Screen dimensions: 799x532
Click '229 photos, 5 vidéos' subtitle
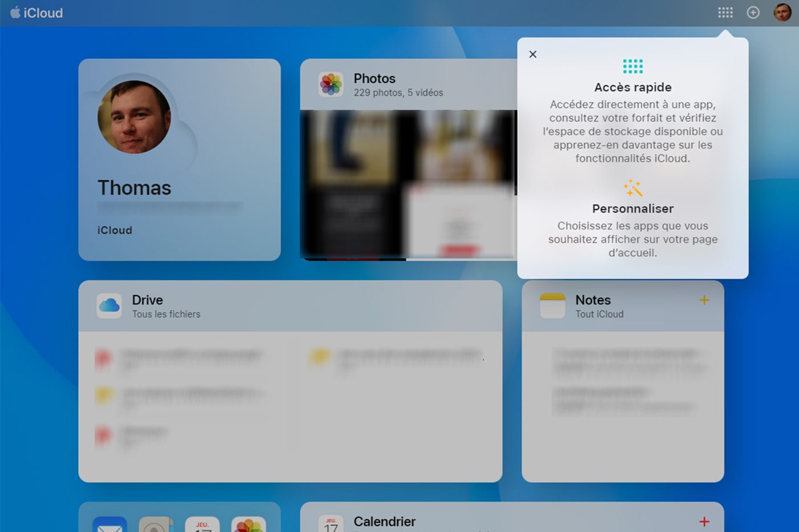pyautogui.click(x=398, y=92)
